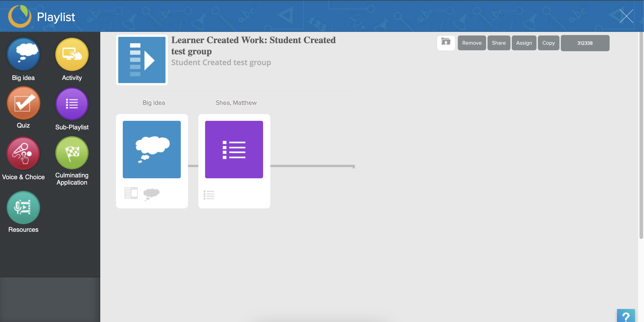644x322 pixels.
Task: Open the help question mark icon
Action: coord(626,316)
